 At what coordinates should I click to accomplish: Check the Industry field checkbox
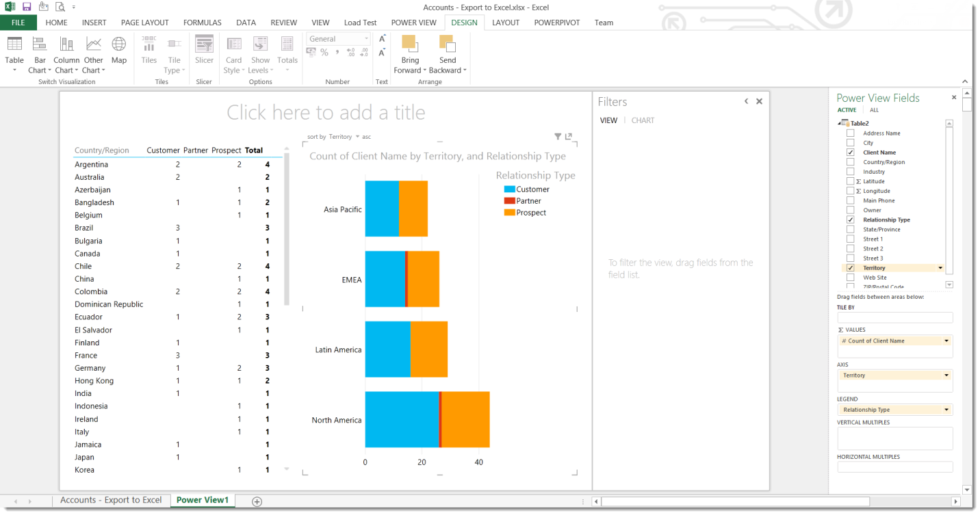tap(850, 172)
